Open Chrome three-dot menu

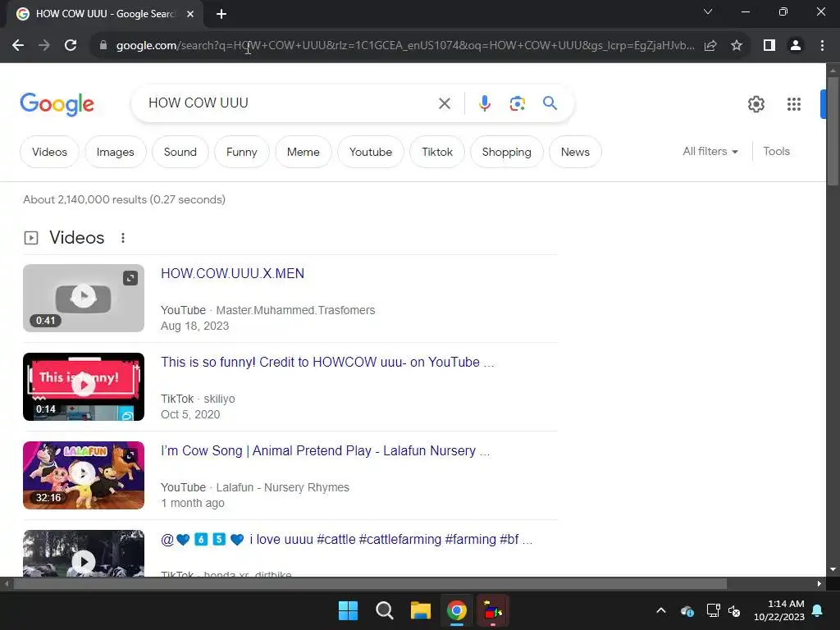point(822,46)
